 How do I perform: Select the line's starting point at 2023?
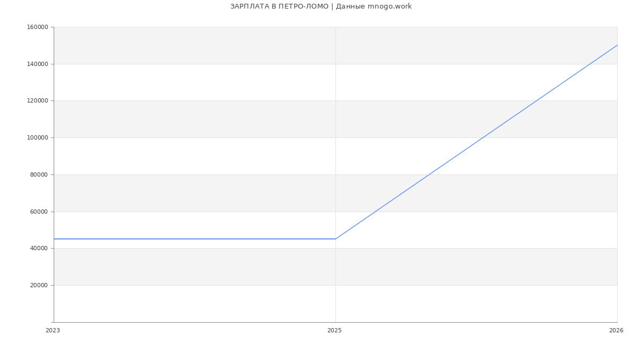54,239
